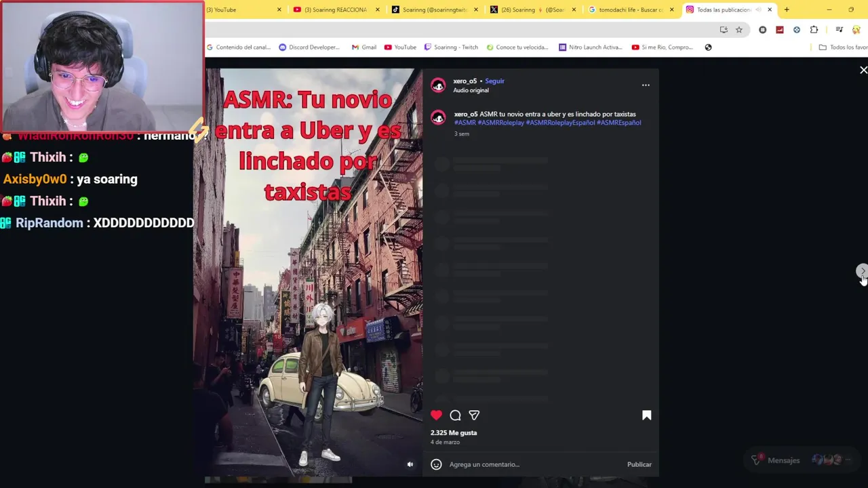The image size is (868, 488).
Task: Open the globe icon bookmark
Action: 708,47
